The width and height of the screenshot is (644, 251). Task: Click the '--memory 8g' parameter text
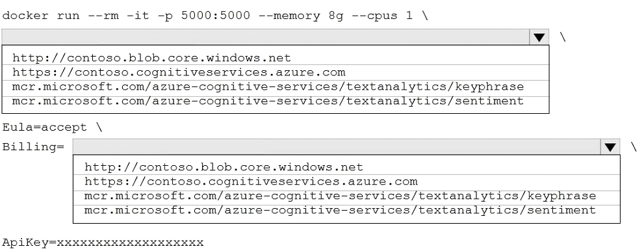308,16
